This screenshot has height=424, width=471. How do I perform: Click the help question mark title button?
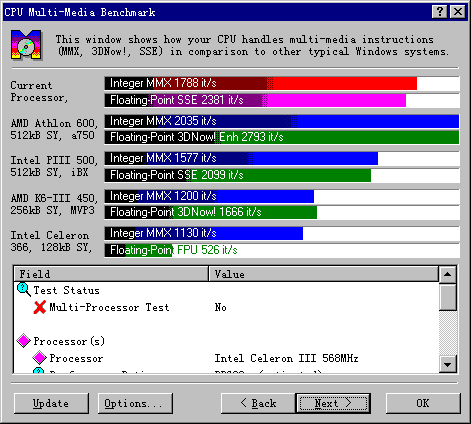tap(440, 12)
